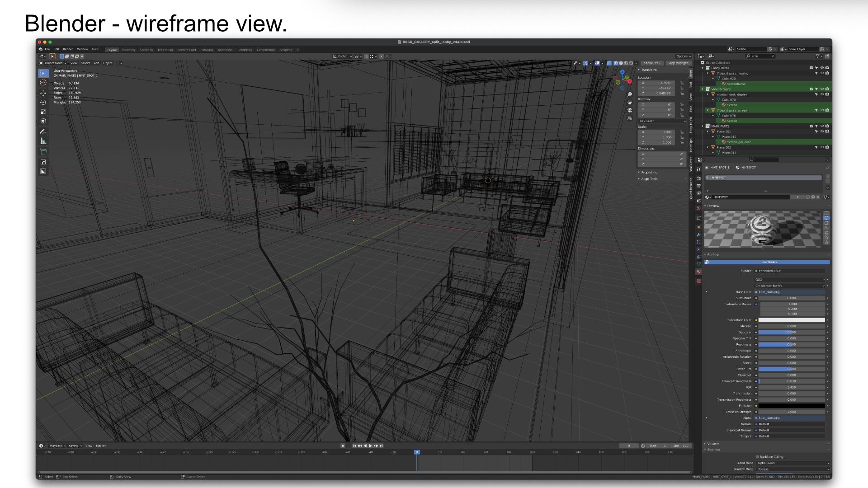The height and width of the screenshot is (488, 868).
Task: Open the XYZ Euler rotation mode dropdown
Action: [x=662, y=121]
